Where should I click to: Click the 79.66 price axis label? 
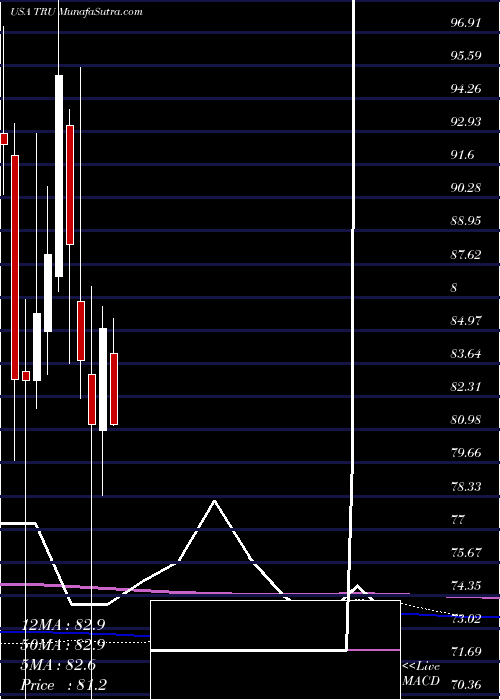pos(466,453)
